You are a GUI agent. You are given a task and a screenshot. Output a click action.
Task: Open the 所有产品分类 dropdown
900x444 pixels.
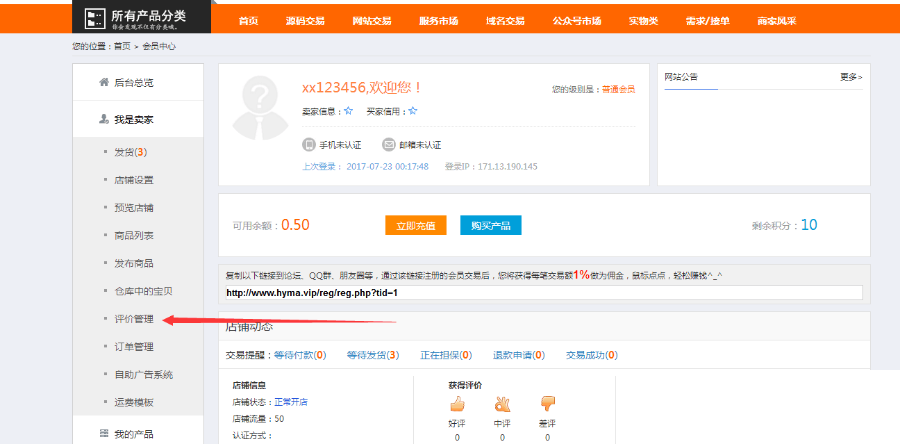pyautogui.click(x=141, y=18)
